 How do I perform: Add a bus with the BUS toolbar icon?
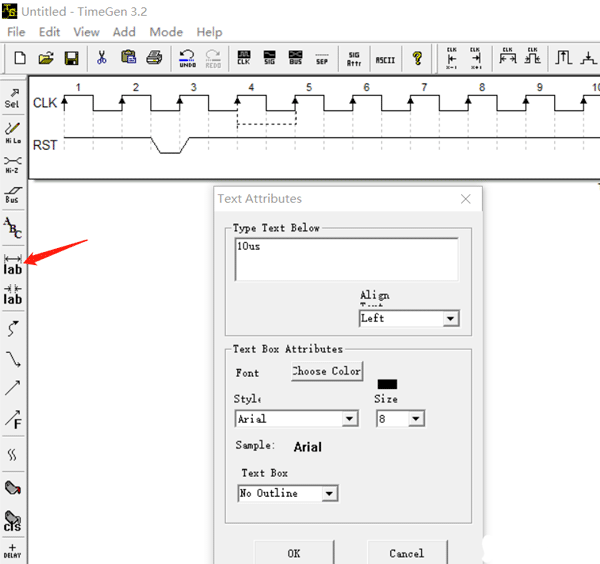click(296, 59)
